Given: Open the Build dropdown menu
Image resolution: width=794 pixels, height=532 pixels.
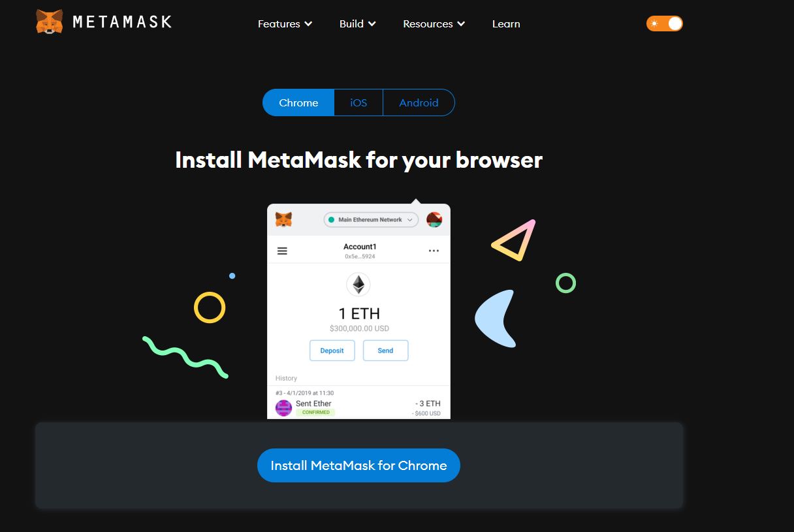Looking at the screenshot, I should (357, 23).
